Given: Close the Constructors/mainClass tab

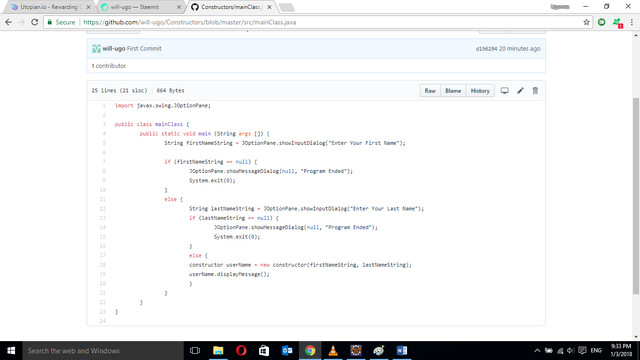Looking at the screenshot, I should [269, 7].
